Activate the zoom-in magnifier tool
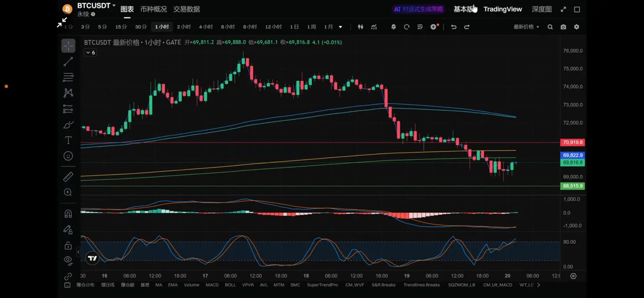The width and height of the screenshot is (644, 298). pyautogui.click(x=68, y=192)
